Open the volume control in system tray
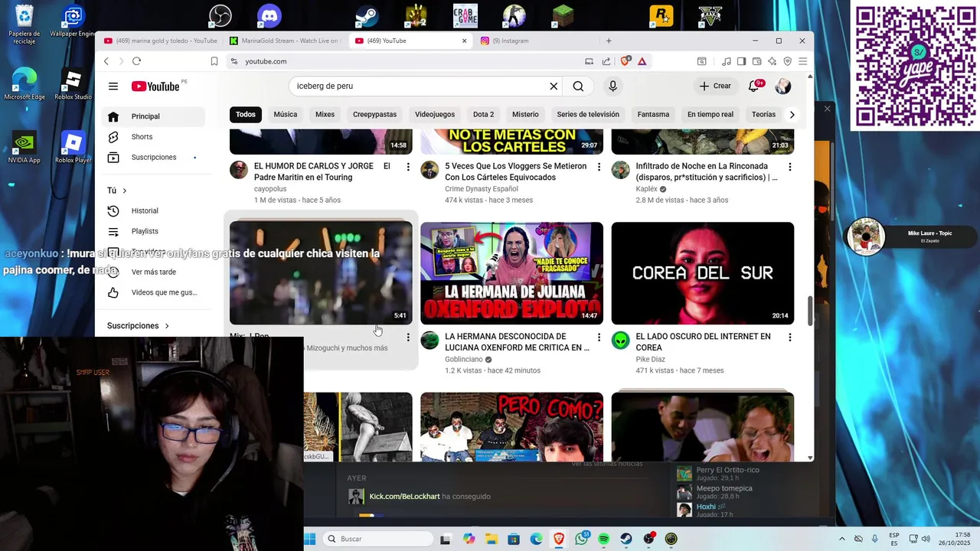 click(x=926, y=539)
